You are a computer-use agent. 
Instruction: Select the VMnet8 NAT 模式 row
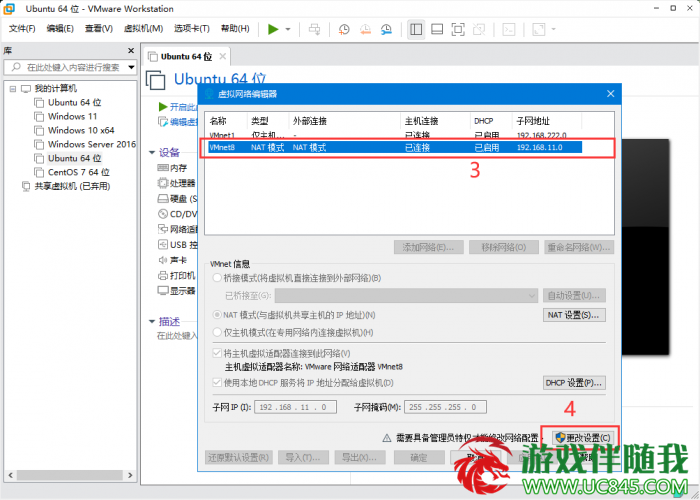[395, 147]
